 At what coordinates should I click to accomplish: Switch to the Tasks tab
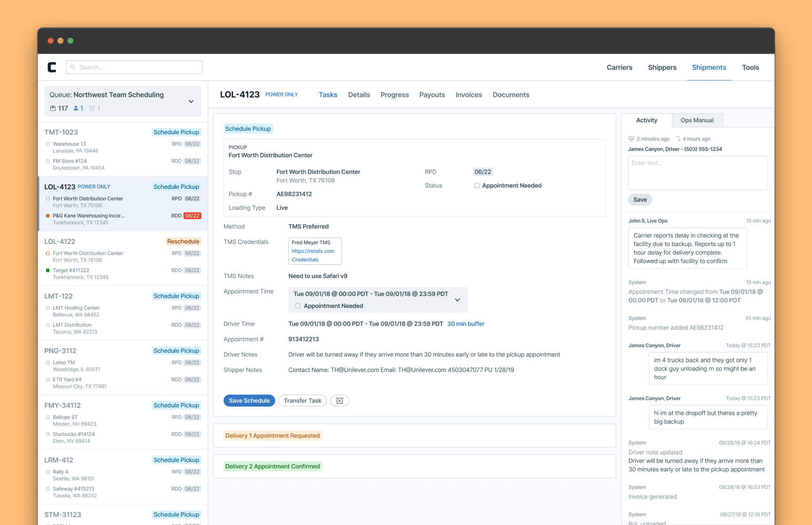(328, 94)
